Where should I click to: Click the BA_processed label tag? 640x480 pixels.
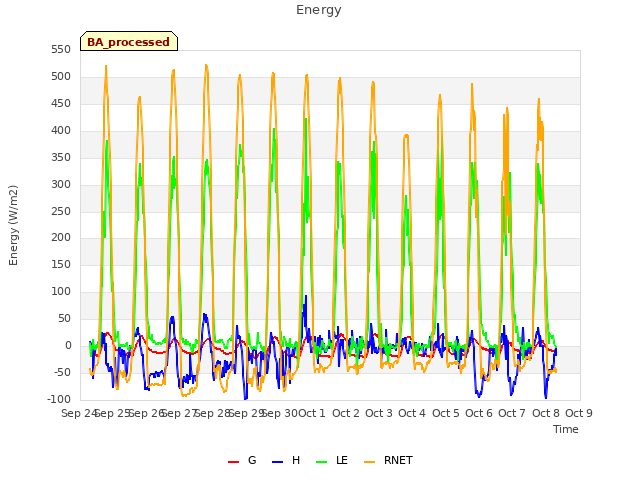pyautogui.click(x=129, y=41)
